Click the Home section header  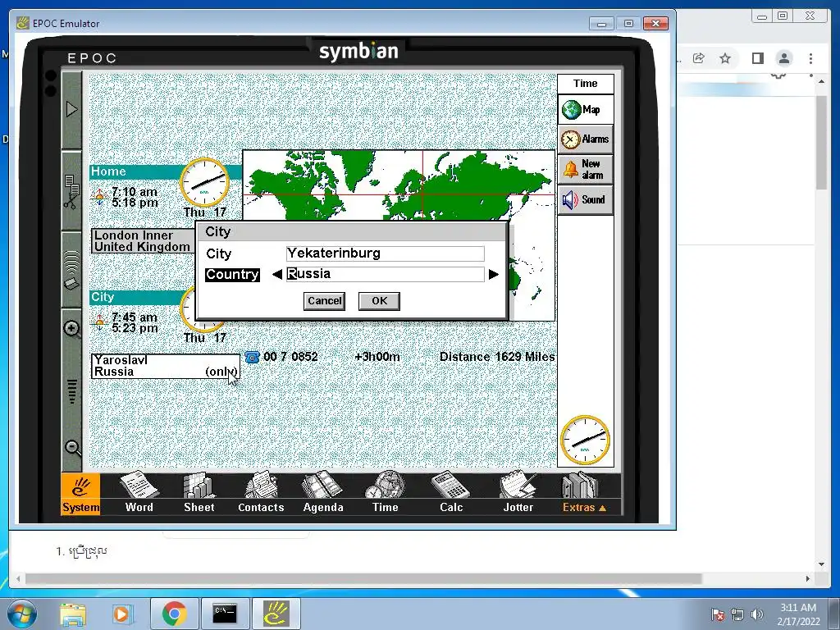pyautogui.click(x=135, y=172)
